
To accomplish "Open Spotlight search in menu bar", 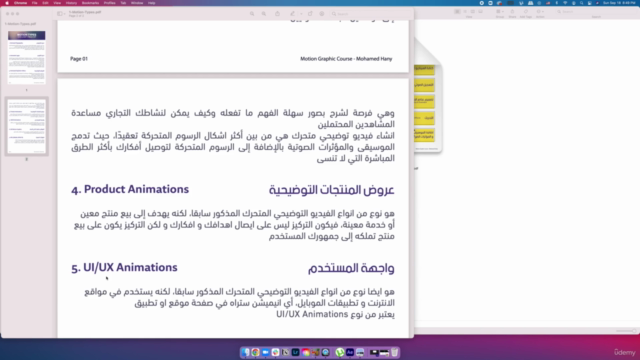I will 582,3.
